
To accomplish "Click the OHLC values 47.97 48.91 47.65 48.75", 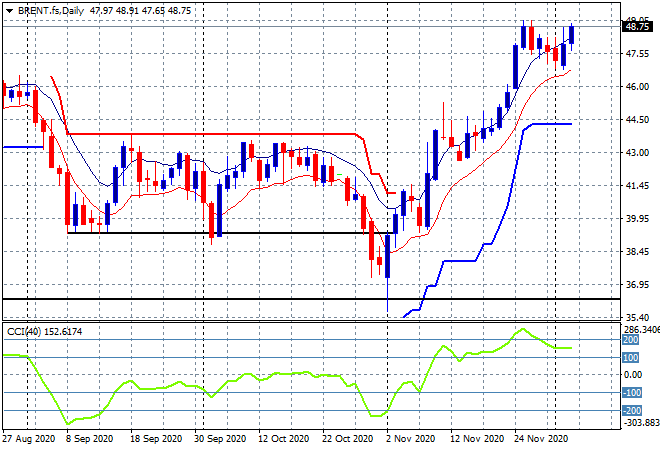I will coord(141,11).
